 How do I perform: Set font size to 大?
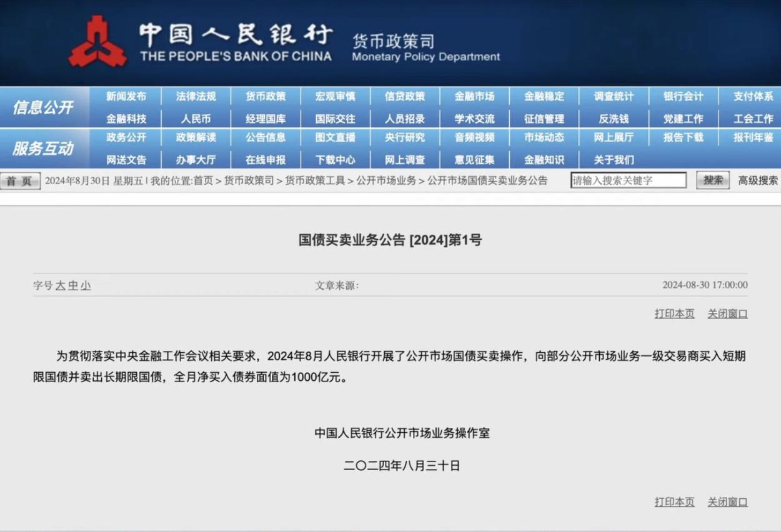61,285
